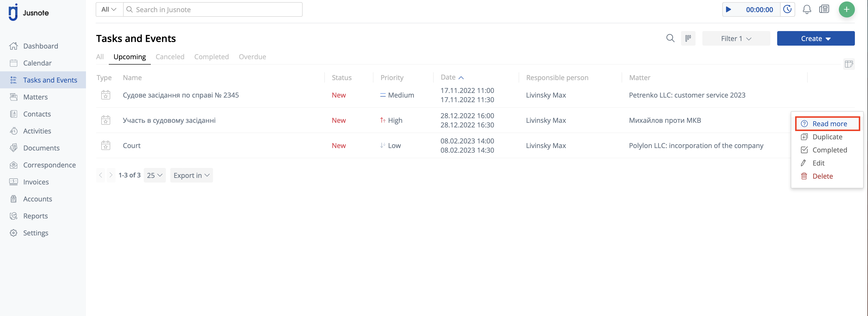
Task: Click the green plus quick-add button
Action: pos(846,9)
